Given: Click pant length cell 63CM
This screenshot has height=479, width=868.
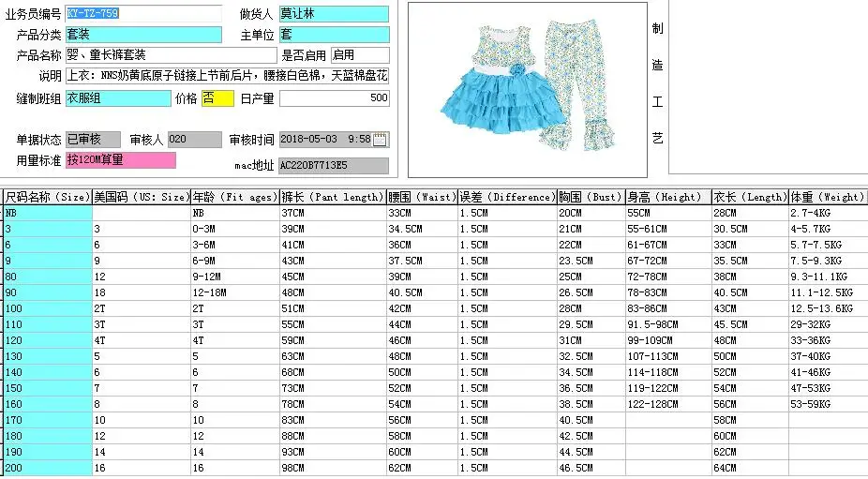Looking at the screenshot, I should pos(334,356).
